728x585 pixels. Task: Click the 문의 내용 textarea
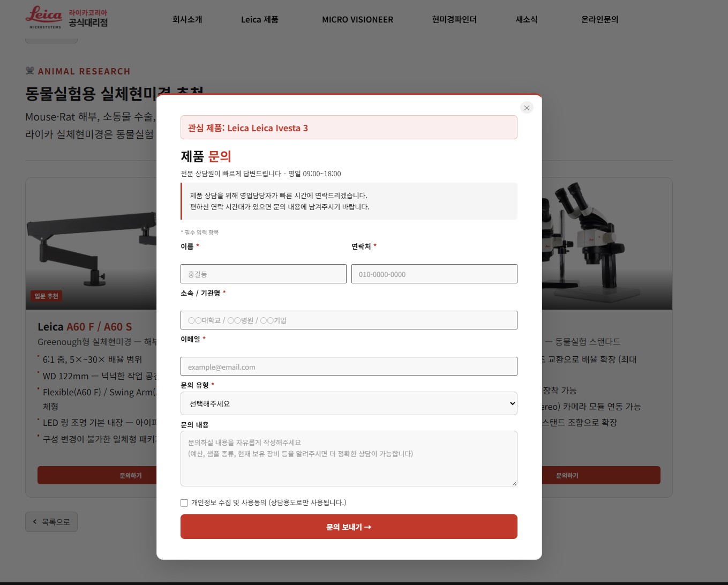(x=349, y=459)
